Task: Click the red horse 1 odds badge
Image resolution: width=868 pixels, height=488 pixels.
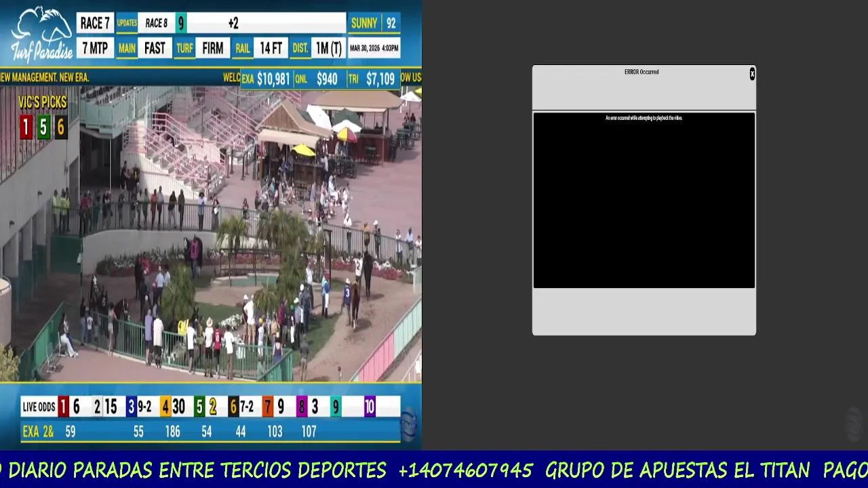Action: tap(63, 407)
